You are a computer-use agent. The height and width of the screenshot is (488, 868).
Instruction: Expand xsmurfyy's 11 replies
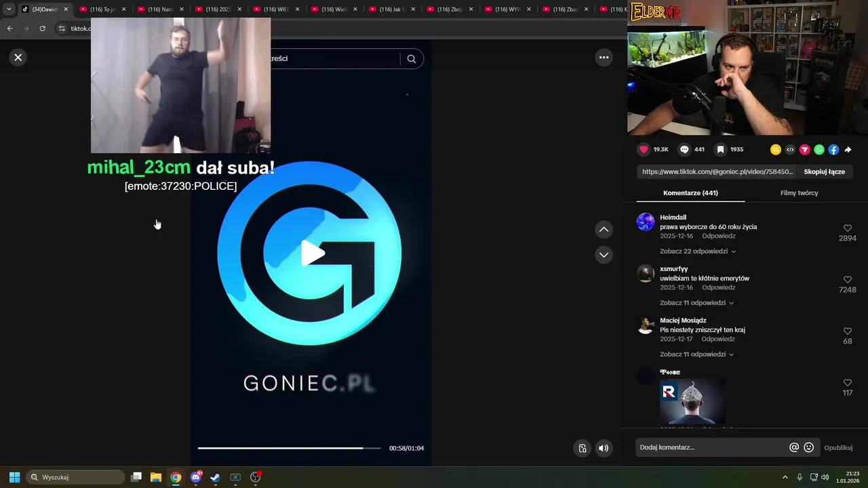(x=696, y=303)
